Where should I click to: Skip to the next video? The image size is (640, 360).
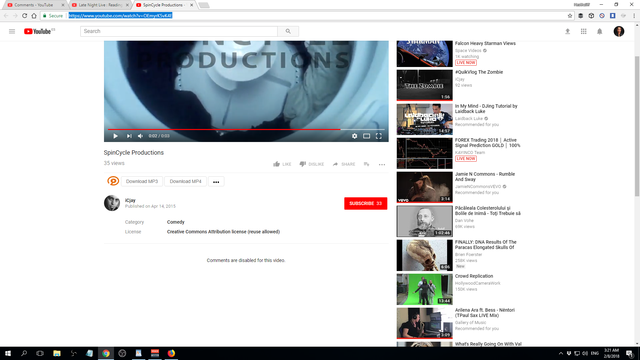tap(129, 136)
